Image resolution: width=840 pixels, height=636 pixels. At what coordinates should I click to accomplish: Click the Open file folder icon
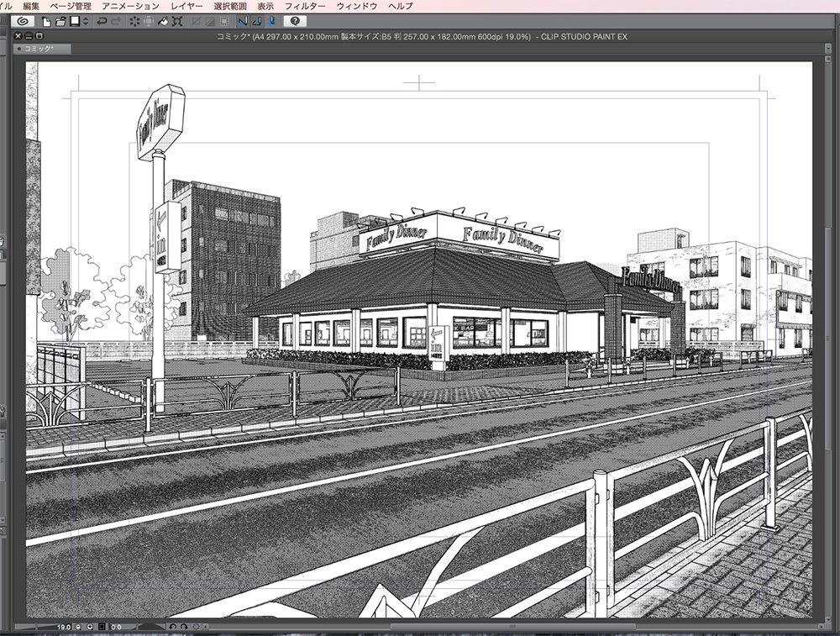coord(60,22)
